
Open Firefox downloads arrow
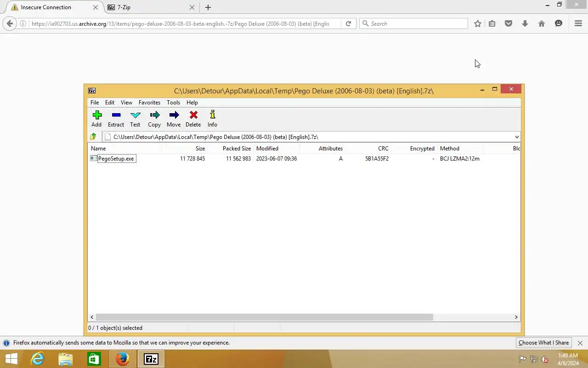[525, 23]
